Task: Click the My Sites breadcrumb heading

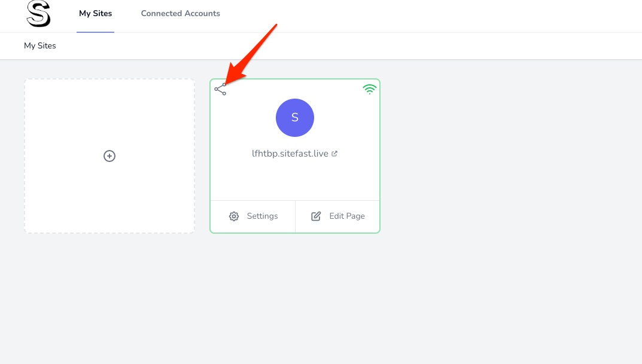Action: click(39, 46)
